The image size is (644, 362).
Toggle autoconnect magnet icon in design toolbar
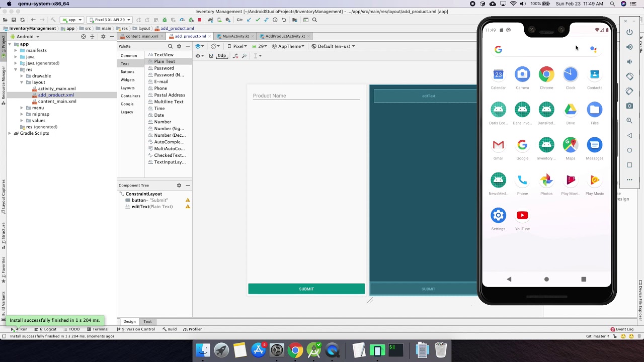(x=211, y=56)
